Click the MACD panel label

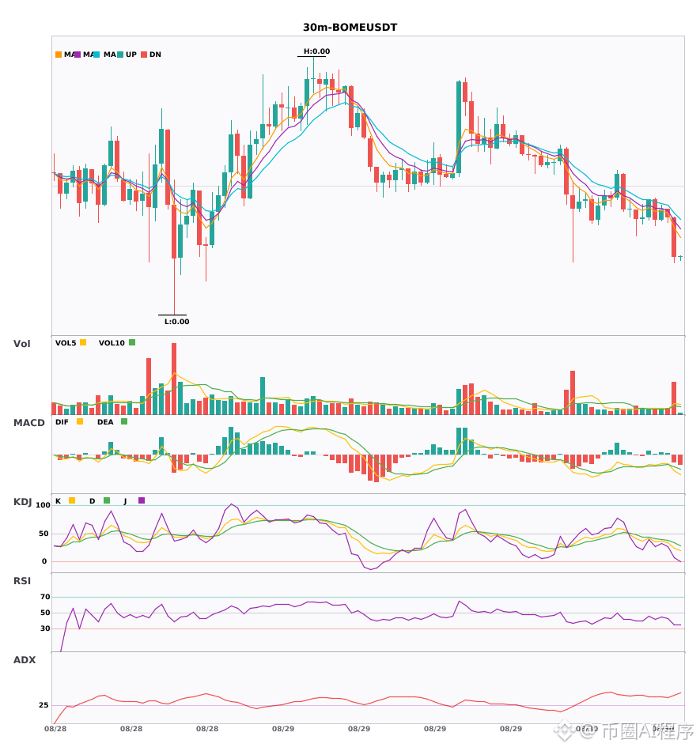pos(28,423)
